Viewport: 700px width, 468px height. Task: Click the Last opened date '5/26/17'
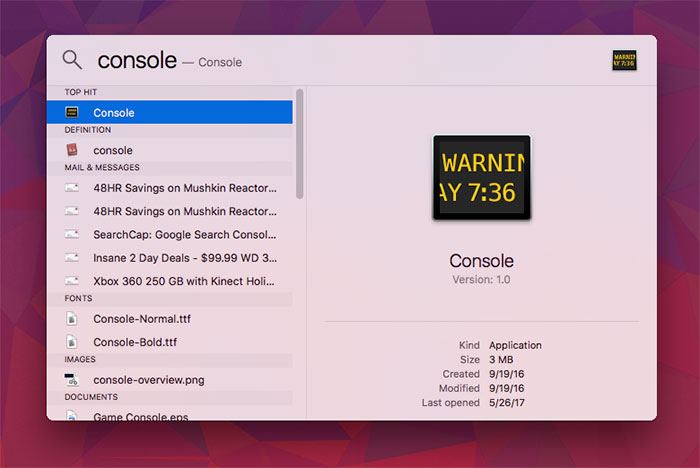[507, 402]
